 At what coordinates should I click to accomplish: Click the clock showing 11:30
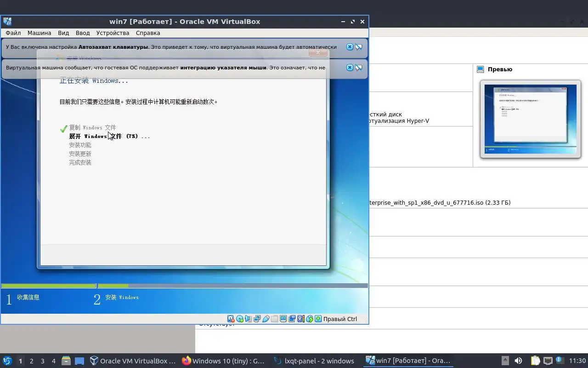pyautogui.click(x=577, y=361)
